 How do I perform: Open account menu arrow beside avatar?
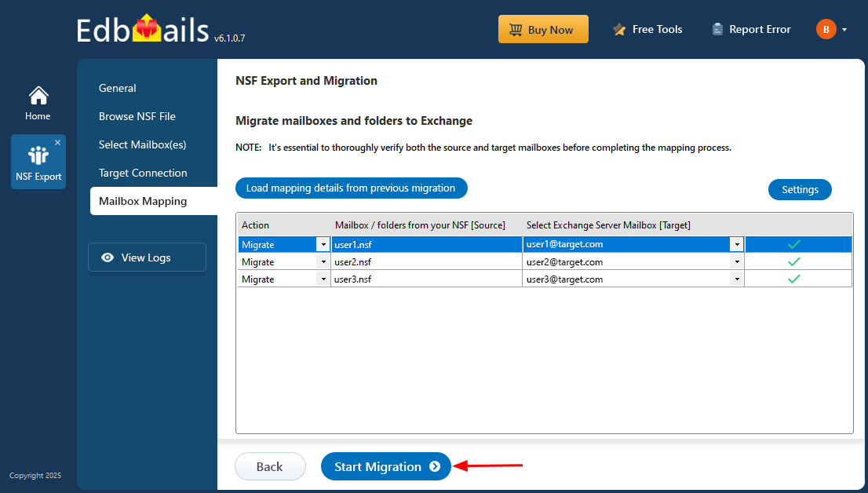844,30
